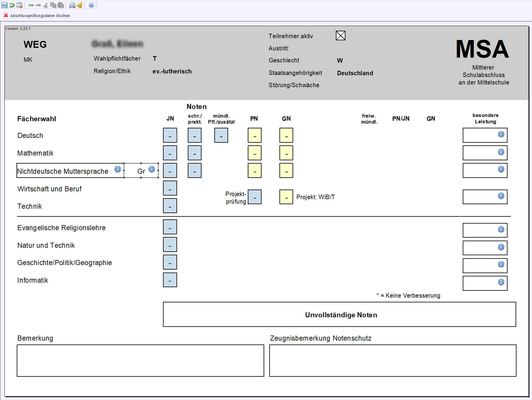Click Nichtdeutsche Muttersprache schr./prakt. box
Image resolution: width=532 pixels, height=400 pixels.
coord(195,170)
